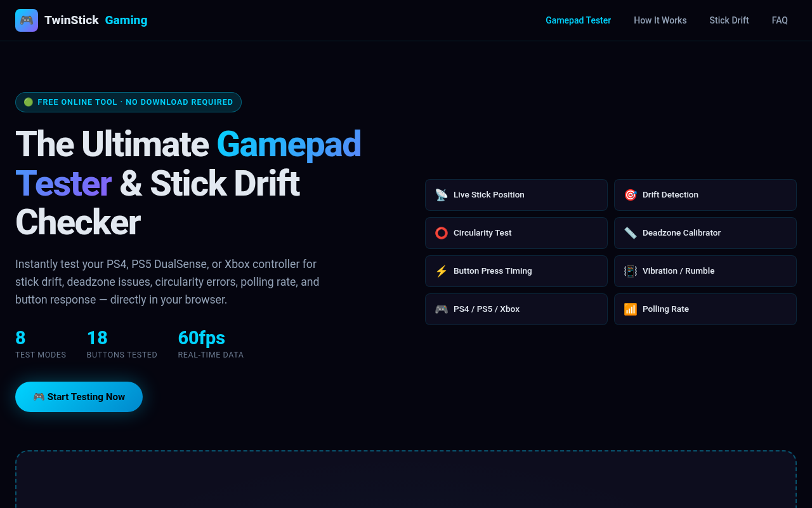Click the Live Stick Position satellite icon

tap(441, 195)
